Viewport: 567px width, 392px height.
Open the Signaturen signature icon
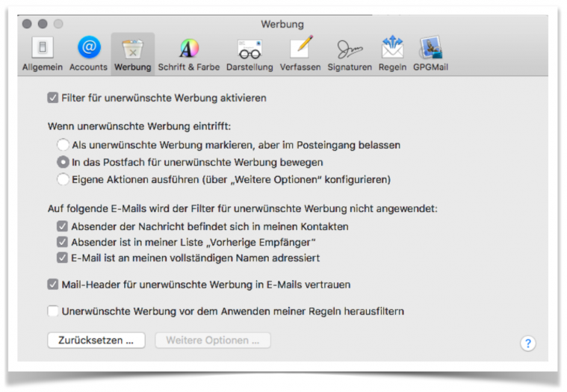(x=350, y=49)
